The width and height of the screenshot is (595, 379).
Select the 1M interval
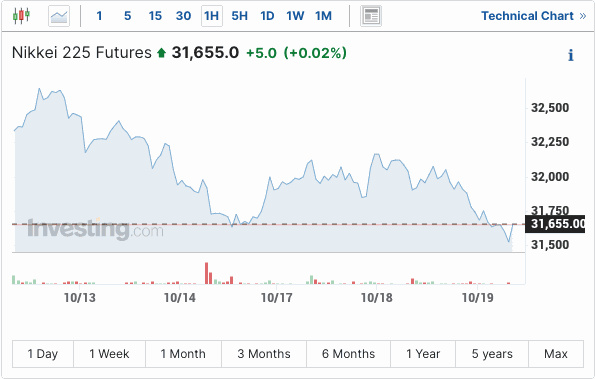pyautogui.click(x=323, y=16)
